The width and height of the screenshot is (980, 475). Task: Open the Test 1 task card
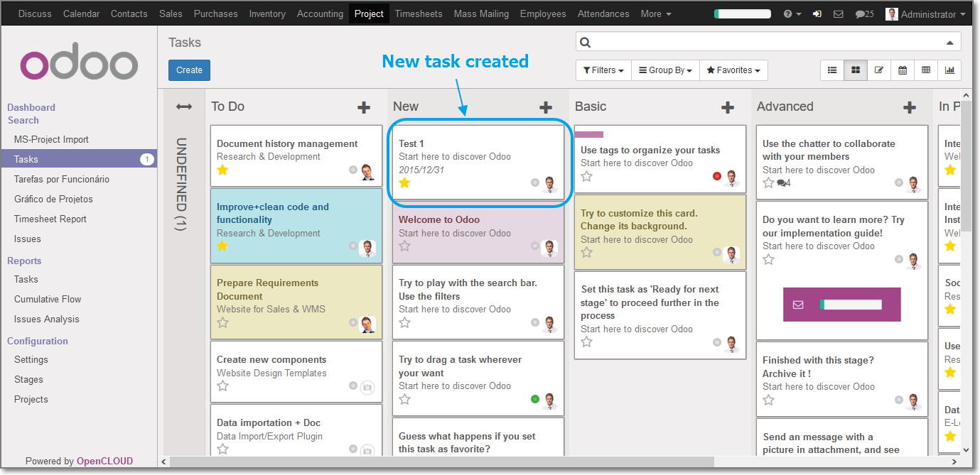(478, 163)
